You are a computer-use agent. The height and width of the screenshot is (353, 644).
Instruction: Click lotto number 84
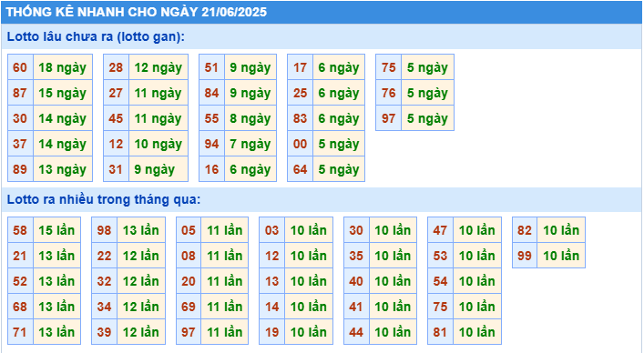tap(211, 93)
